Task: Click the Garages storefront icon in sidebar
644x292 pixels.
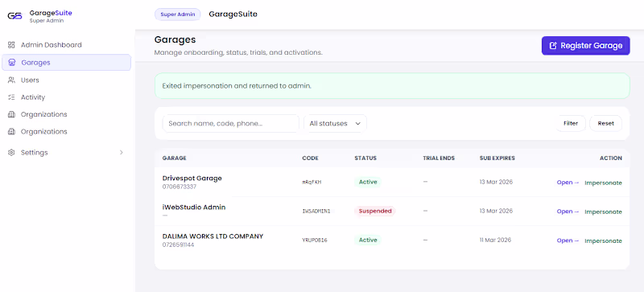Action: tap(11, 63)
